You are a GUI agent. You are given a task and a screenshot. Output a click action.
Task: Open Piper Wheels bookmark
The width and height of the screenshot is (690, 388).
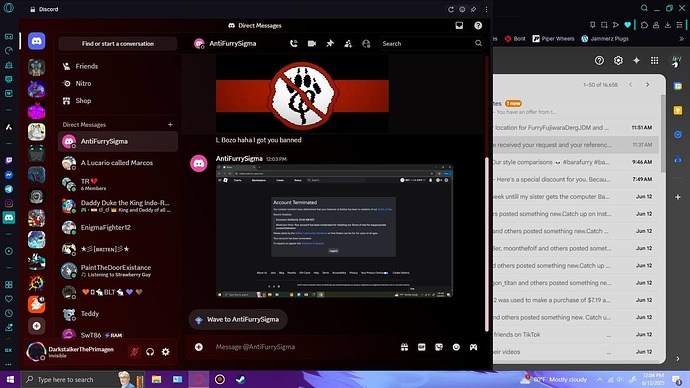553,39
